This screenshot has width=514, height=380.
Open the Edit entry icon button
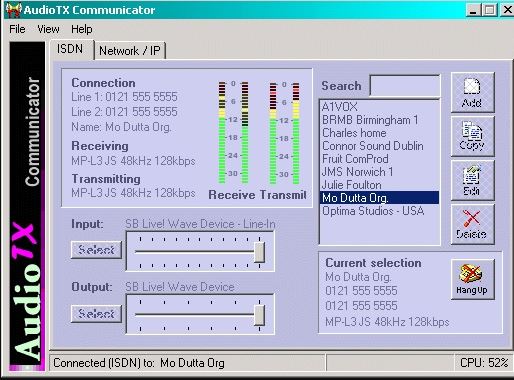point(472,180)
